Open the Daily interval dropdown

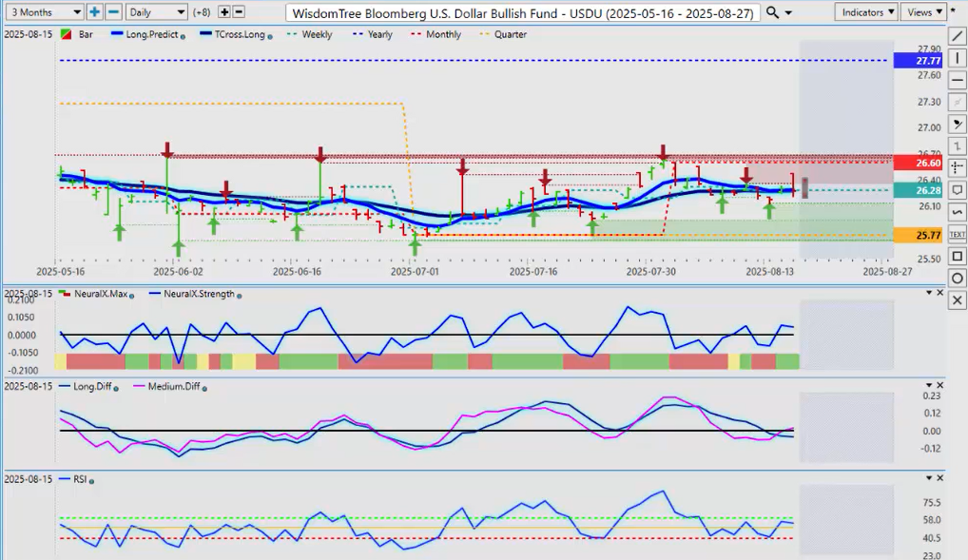(156, 12)
